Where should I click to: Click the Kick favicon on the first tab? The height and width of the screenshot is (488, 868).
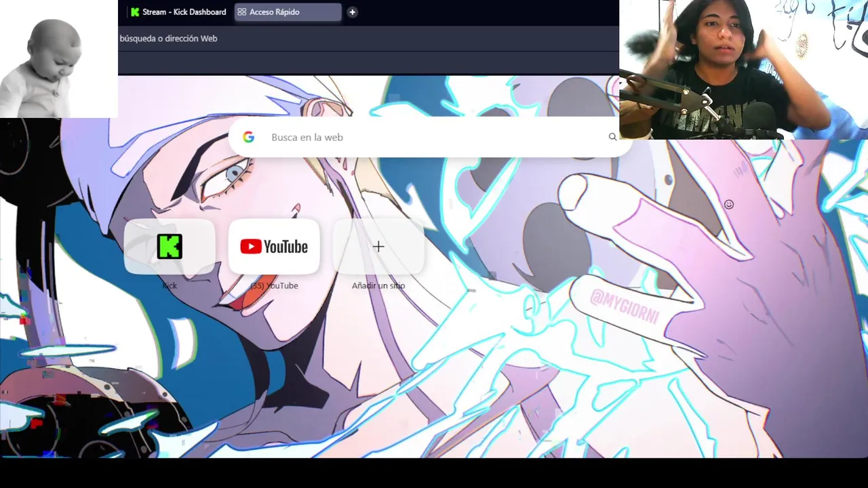click(135, 12)
